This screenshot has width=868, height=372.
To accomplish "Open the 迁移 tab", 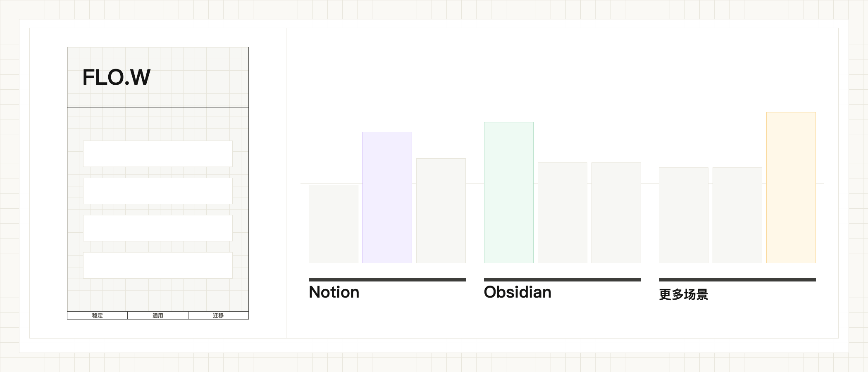I will click(218, 315).
